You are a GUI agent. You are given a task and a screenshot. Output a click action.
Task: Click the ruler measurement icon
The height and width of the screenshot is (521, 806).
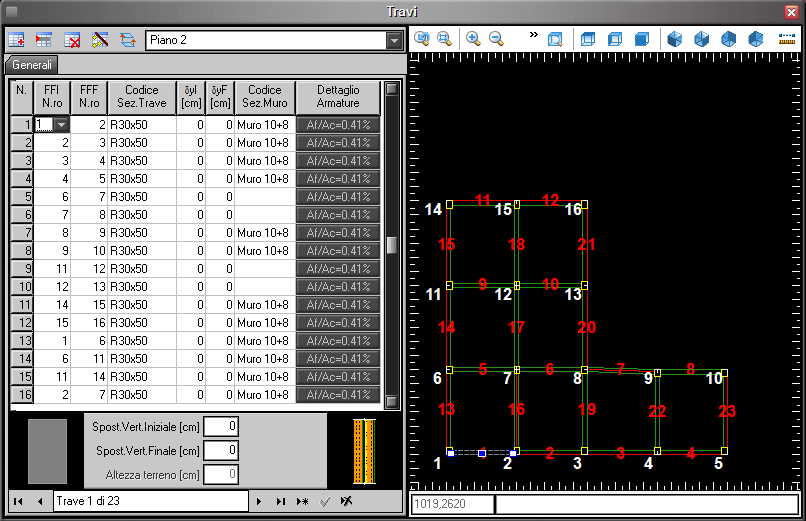click(785, 39)
